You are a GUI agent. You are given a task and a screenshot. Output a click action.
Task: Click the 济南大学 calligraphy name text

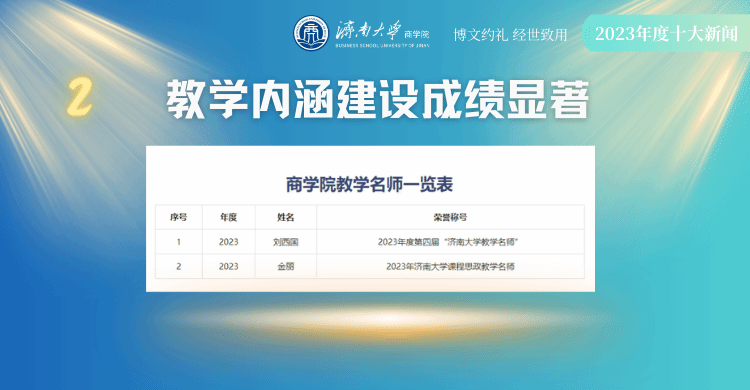pyautogui.click(x=368, y=31)
